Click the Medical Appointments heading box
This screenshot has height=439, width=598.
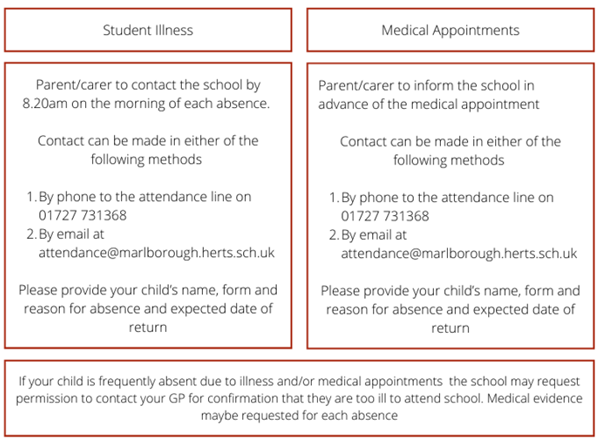tap(450, 30)
